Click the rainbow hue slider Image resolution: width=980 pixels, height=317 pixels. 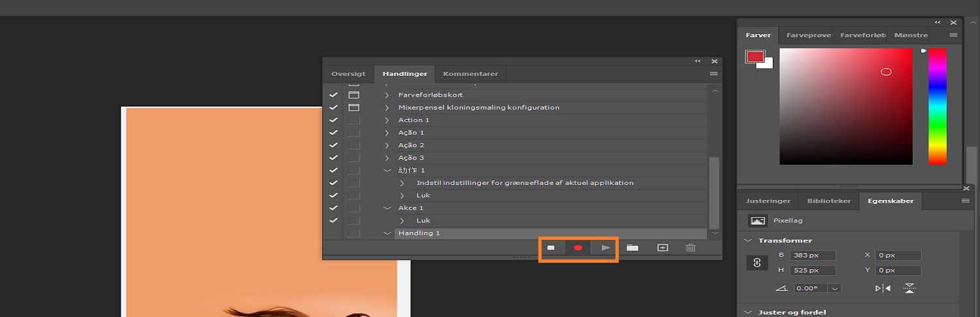pos(937,106)
